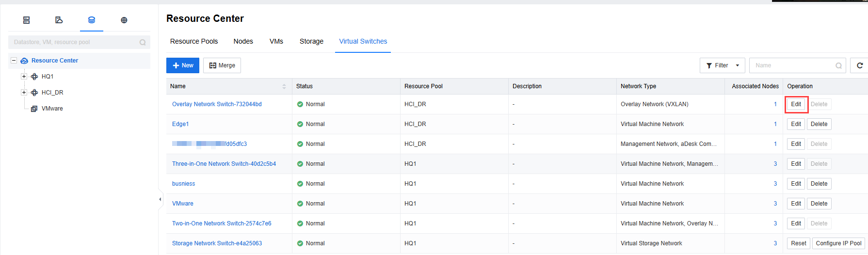Image resolution: width=868 pixels, height=255 pixels.
Task: Open the VMware switch name link
Action: 183,204
